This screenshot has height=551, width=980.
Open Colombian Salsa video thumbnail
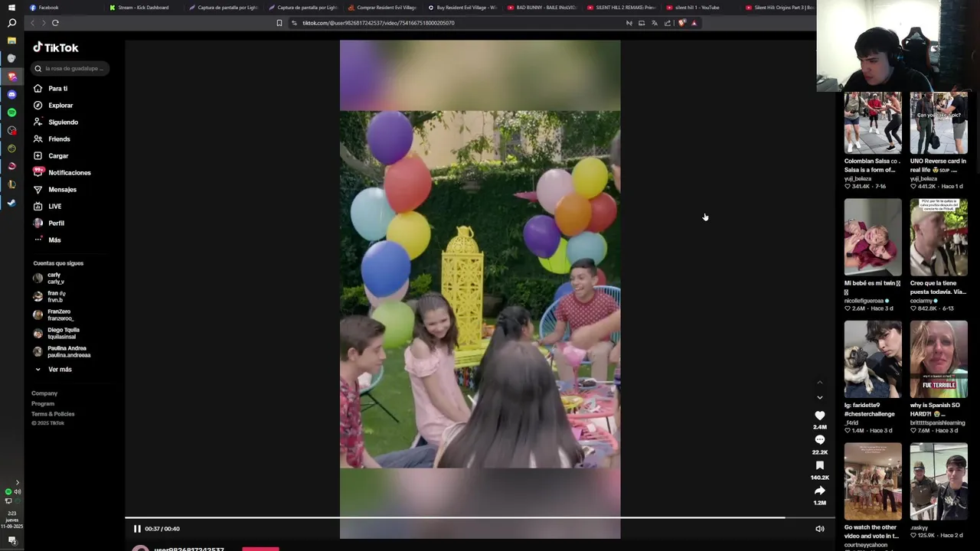click(x=873, y=122)
